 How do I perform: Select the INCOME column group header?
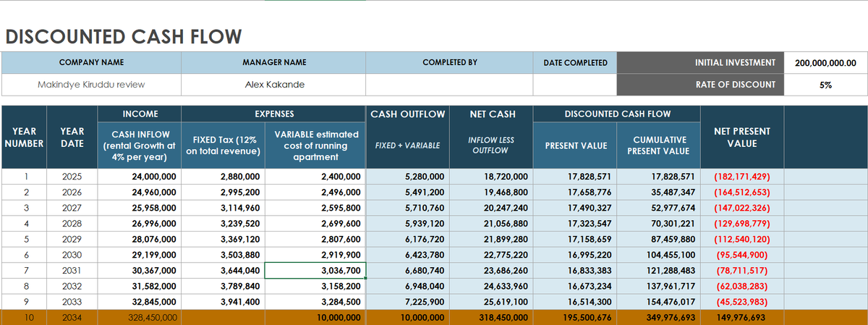tap(140, 114)
